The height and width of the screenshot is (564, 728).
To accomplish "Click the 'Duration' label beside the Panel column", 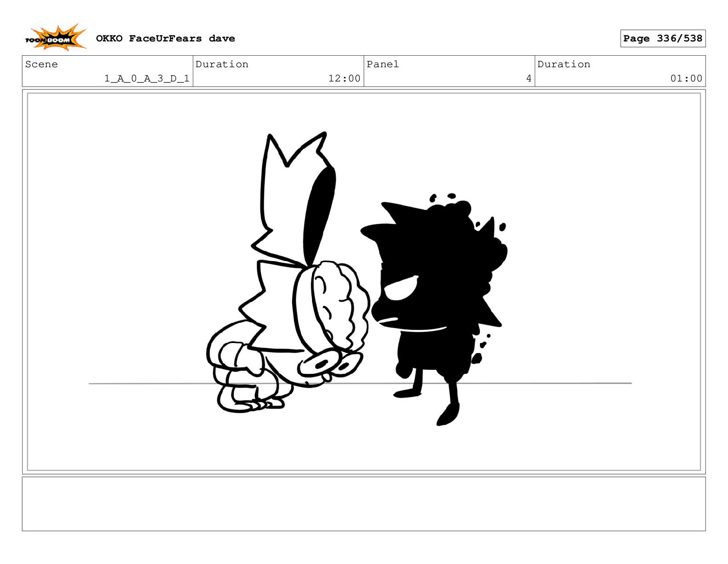I will tap(564, 64).
